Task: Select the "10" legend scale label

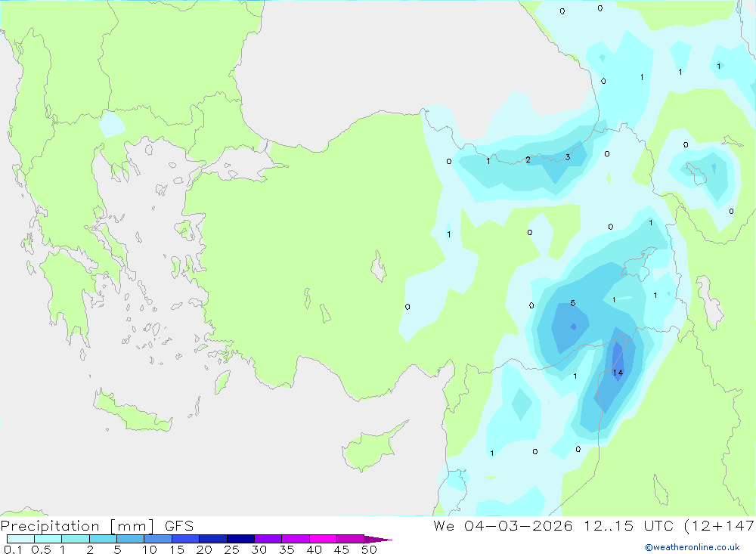Action: pyautogui.click(x=150, y=549)
